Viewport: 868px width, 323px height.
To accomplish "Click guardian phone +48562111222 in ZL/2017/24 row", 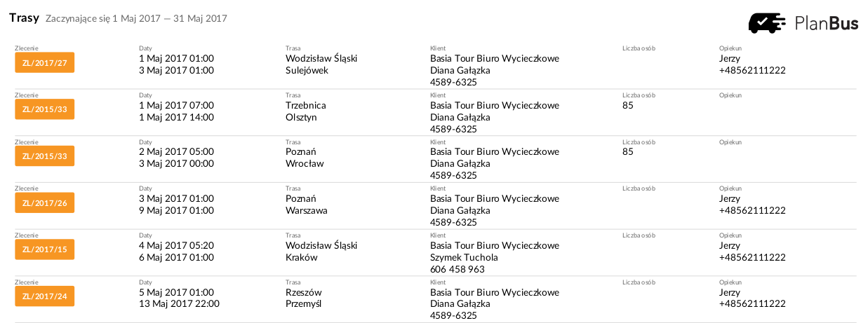I will (x=752, y=304).
